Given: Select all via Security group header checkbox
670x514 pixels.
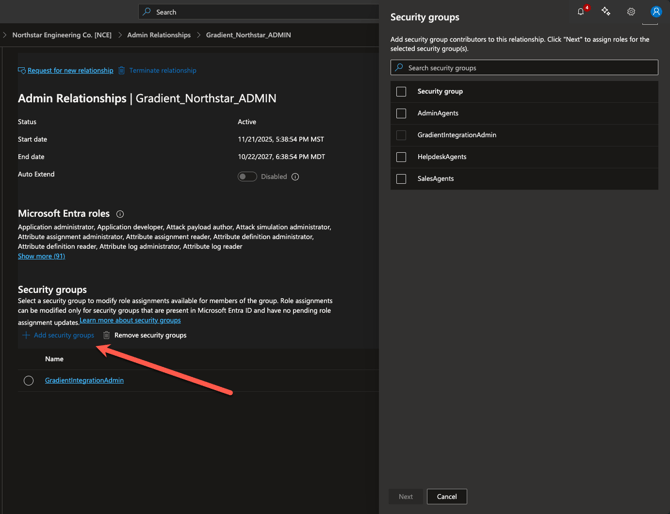Looking at the screenshot, I should tap(401, 91).
